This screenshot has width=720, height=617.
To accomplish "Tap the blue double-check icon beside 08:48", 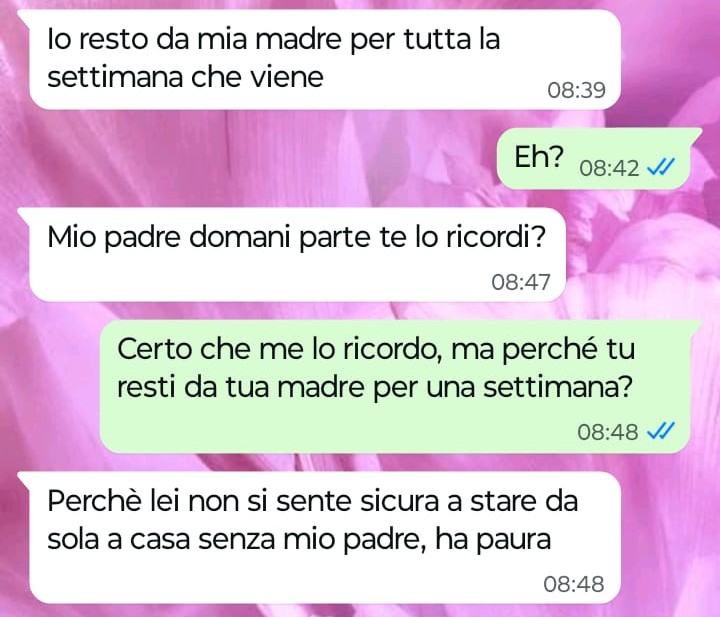I will tap(661, 431).
